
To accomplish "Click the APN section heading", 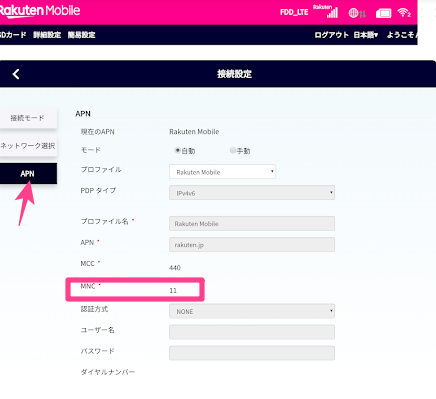I will (x=83, y=114).
